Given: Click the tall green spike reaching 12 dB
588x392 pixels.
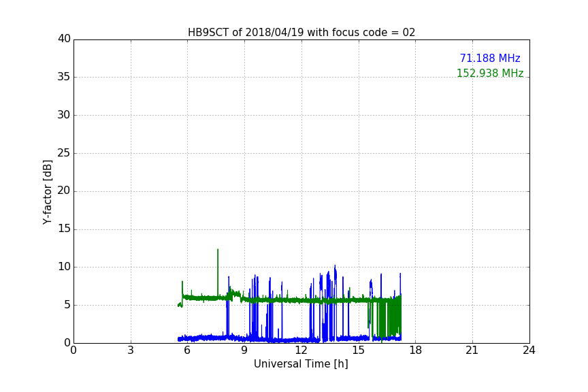Looking at the screenshot, I should [218, 272].
